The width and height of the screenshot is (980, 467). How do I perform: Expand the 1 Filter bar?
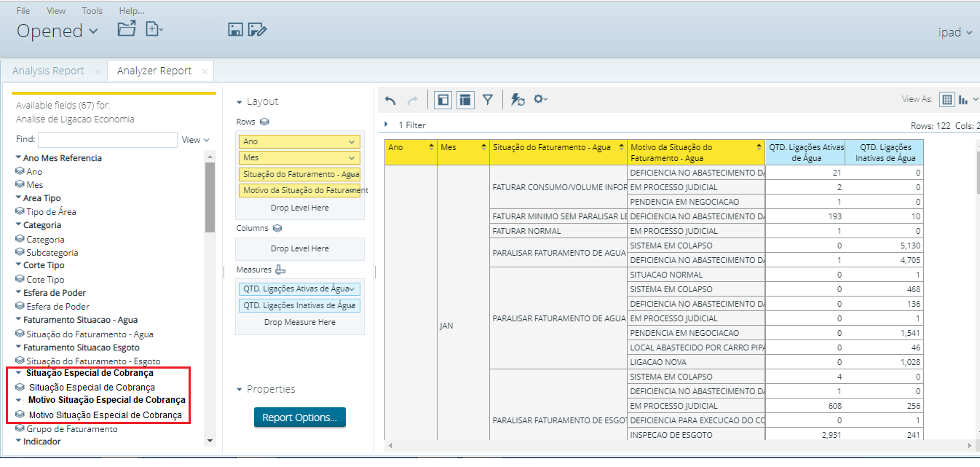coord(386,123)
